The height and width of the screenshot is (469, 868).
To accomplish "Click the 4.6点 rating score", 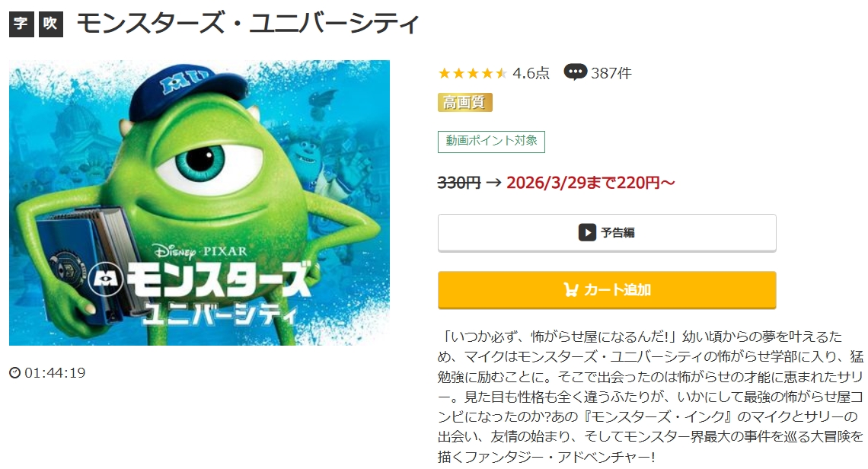I will pos(531,73).
